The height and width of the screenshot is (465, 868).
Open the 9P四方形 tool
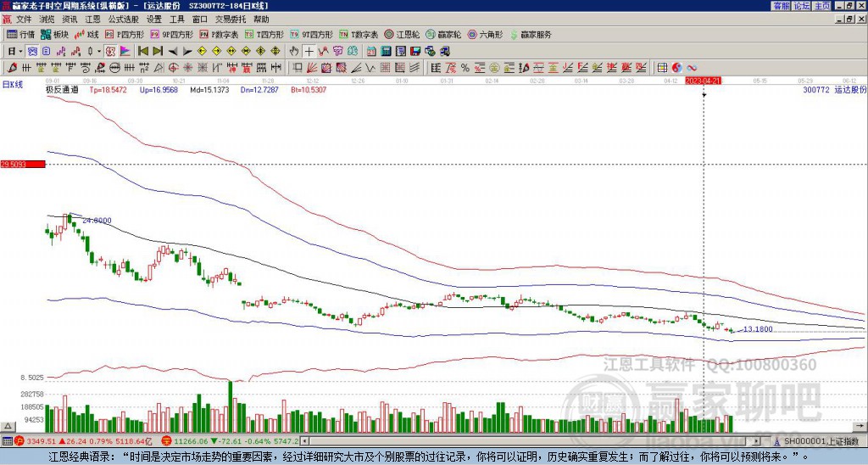point(172,35)
